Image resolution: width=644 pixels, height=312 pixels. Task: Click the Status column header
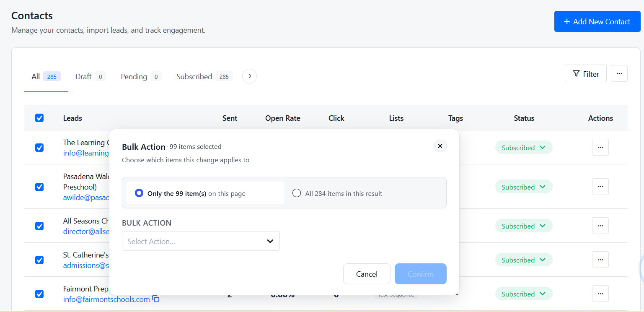tap(524, 118)
